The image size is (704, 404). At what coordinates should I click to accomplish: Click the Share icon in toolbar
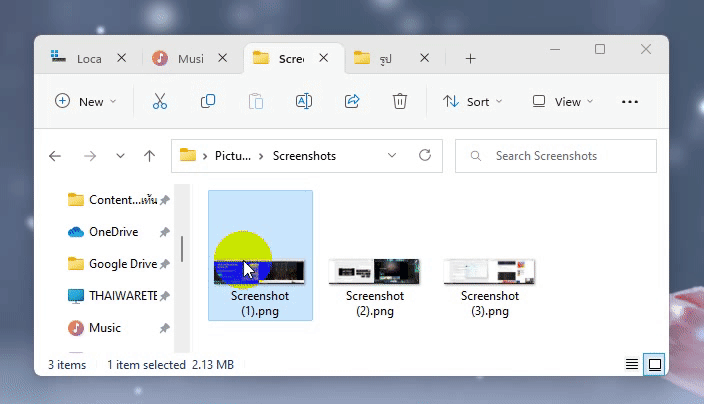pyautogui.click(x=352, y=101)
